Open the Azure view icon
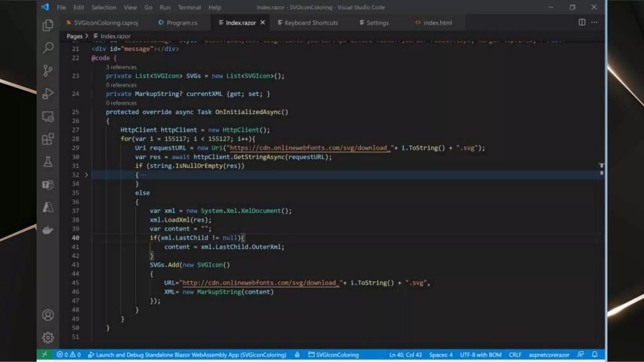 pos(48,207)
